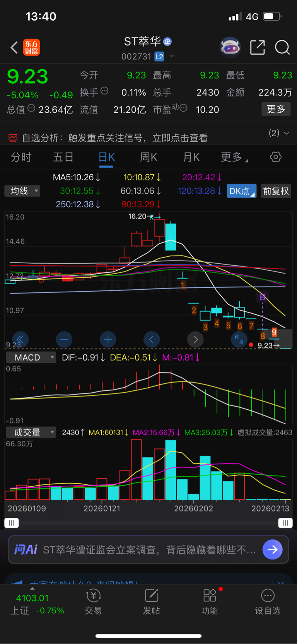
Task: Expand the stock code dropdown arrow
Action: coord(171,57)
